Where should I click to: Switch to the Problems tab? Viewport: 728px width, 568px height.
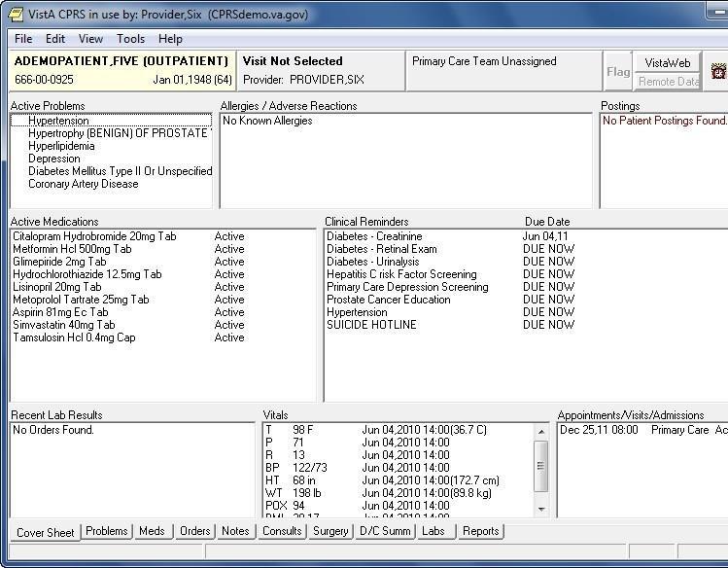107,531
